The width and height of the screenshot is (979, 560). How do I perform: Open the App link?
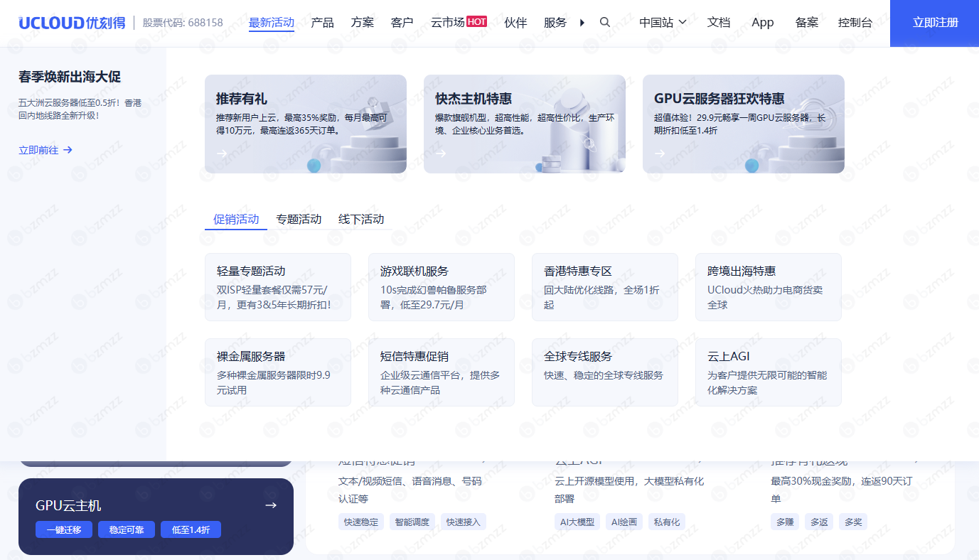763,23
